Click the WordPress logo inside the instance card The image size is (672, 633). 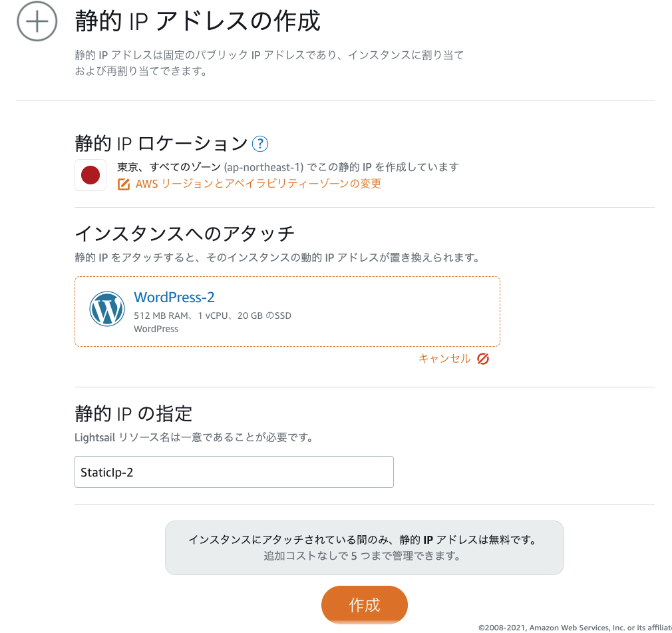coord(107,309)
